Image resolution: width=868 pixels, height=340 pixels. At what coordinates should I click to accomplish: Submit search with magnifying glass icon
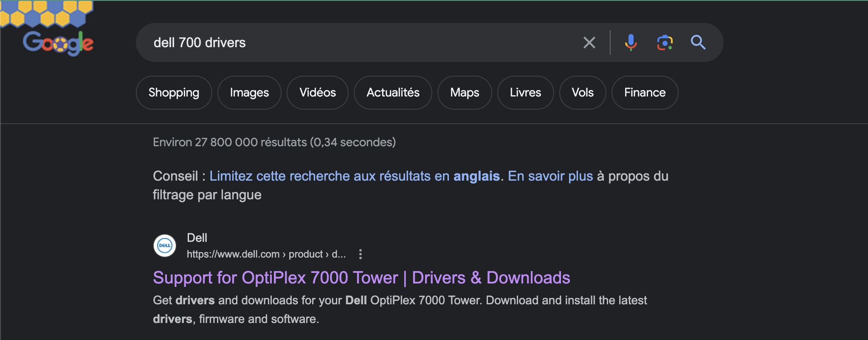698,42
